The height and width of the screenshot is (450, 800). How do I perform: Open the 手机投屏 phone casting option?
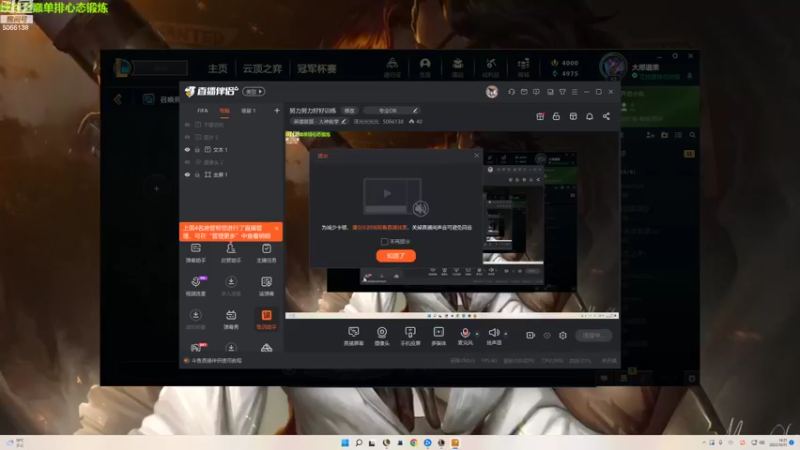(410, 336)
